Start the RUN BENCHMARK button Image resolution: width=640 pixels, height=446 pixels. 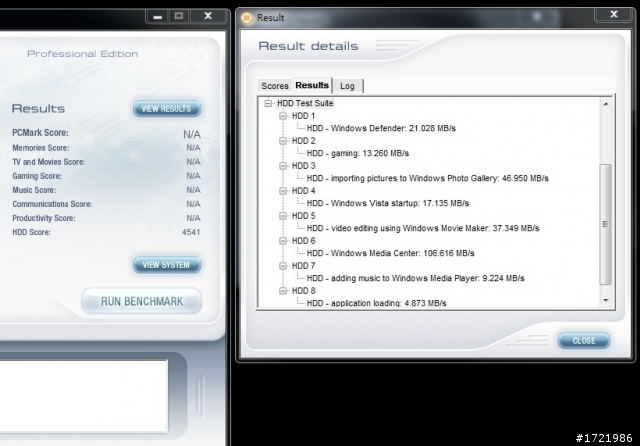pyautogui.click(x=142, y=302)
